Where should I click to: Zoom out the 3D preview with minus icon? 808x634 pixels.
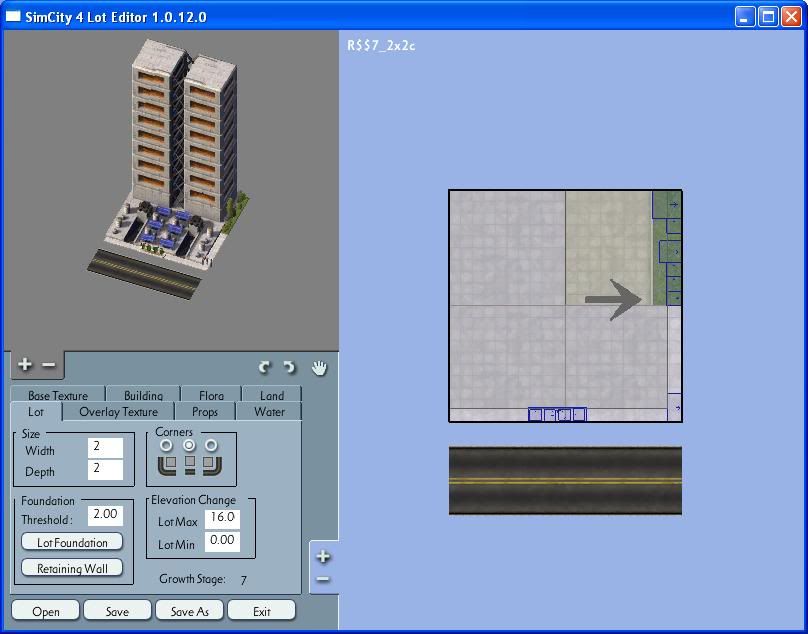[48, 365]
